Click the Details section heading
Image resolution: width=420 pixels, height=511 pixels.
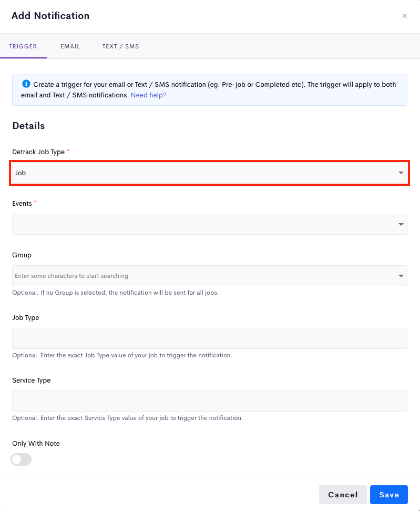(x=28, y=126)
